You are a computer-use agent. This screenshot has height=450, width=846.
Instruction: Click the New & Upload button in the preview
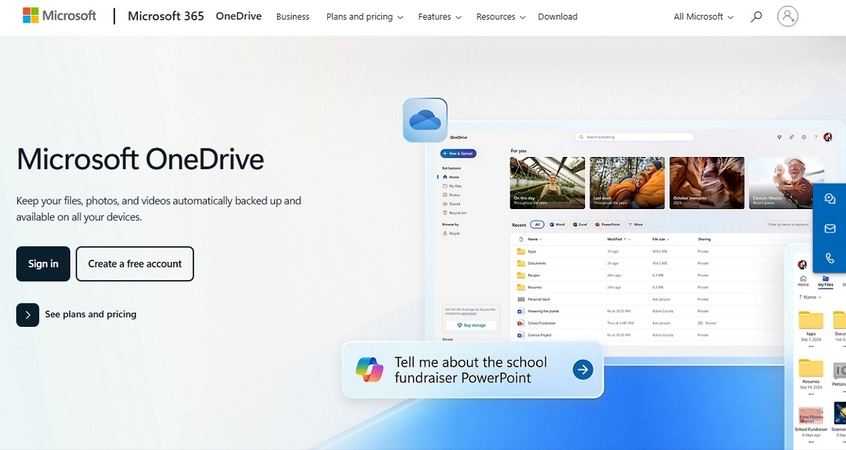(458, 153)
